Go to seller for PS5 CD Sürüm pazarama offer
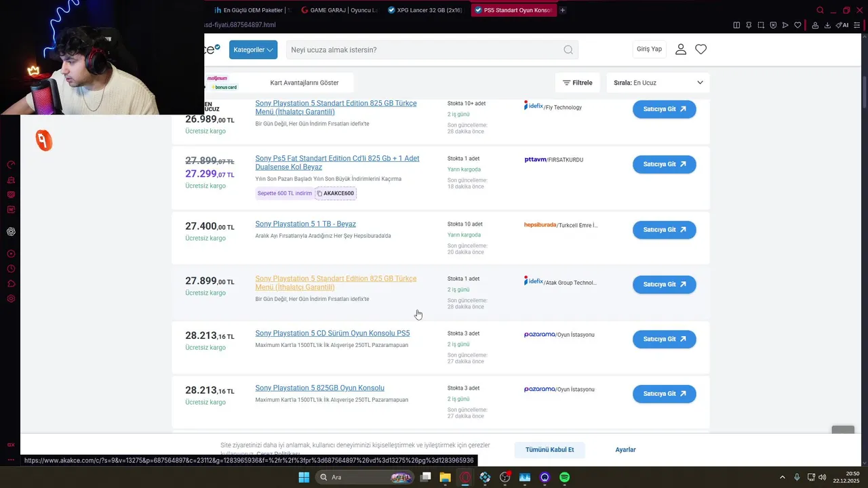 (665, 339)
